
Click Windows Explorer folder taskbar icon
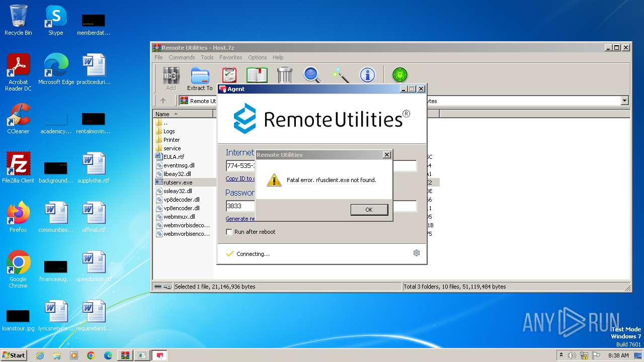57,355
